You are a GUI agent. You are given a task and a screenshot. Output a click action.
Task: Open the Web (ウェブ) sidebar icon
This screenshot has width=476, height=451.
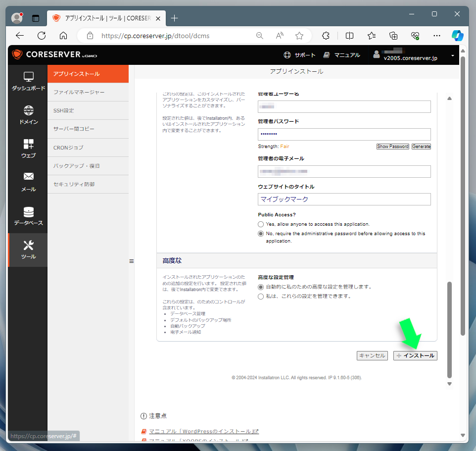tap(28, 149)
